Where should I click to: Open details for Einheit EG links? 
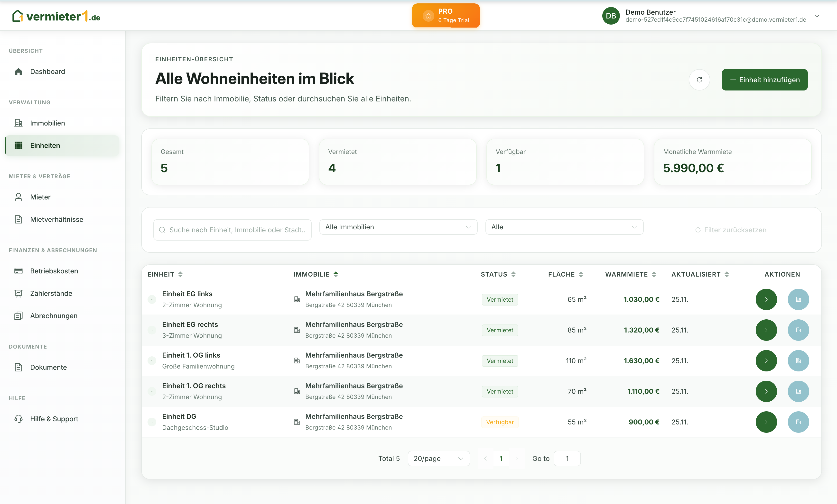(766, 299)
